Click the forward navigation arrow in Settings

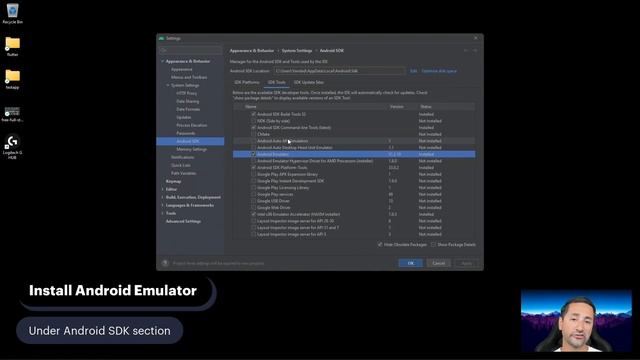(x=475, y=51)
